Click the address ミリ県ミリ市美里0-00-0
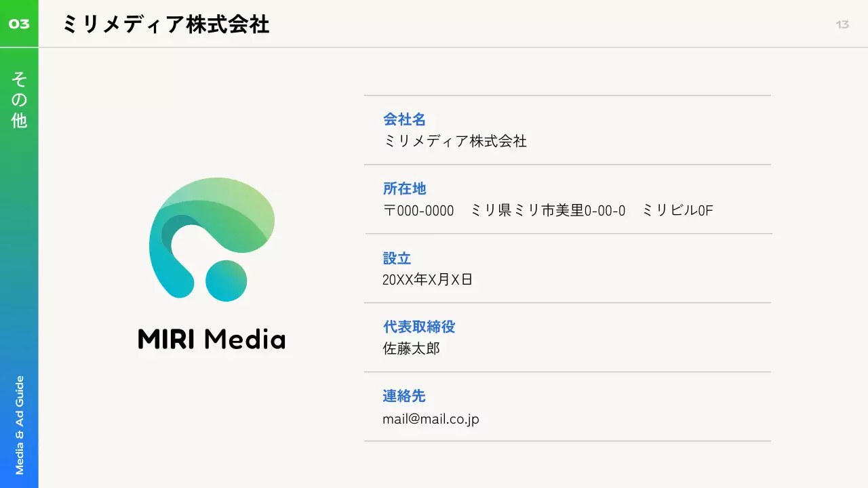Viewport: 868px width, 488px height. click(x=547, y=211)
